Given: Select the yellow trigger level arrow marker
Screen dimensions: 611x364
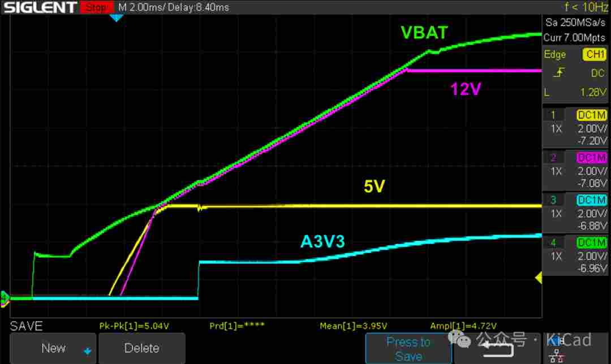Looking at the screenshot, I should tap(539, 277).
